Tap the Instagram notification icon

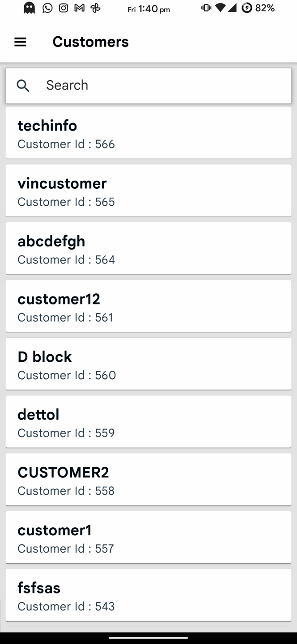(64, 8)
